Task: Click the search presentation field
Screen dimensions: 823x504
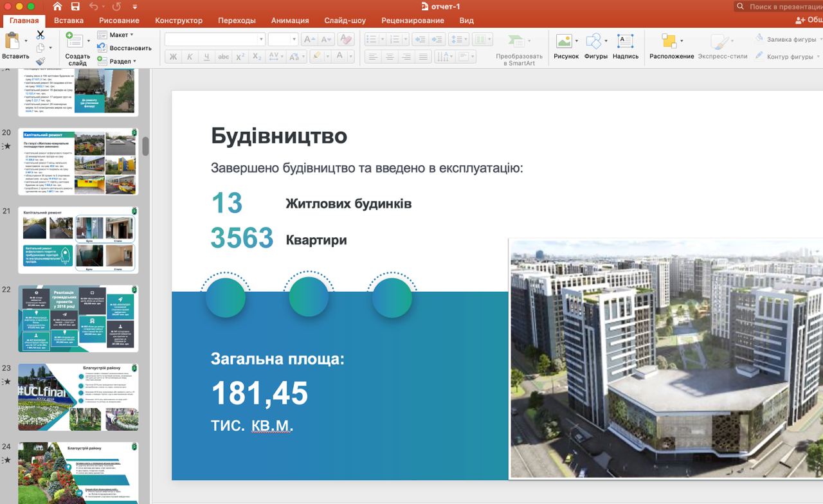Action: point(779,6)
